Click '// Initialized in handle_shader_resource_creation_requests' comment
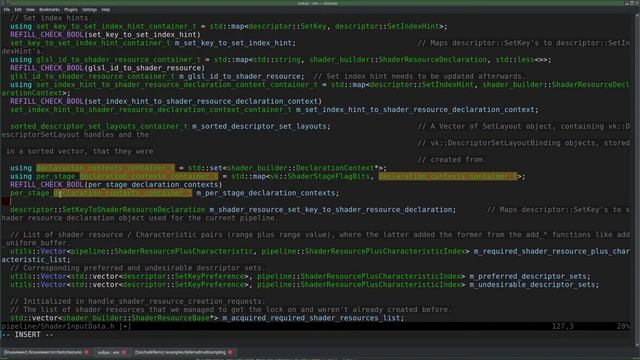640x360 pixels. coord(138,301)
